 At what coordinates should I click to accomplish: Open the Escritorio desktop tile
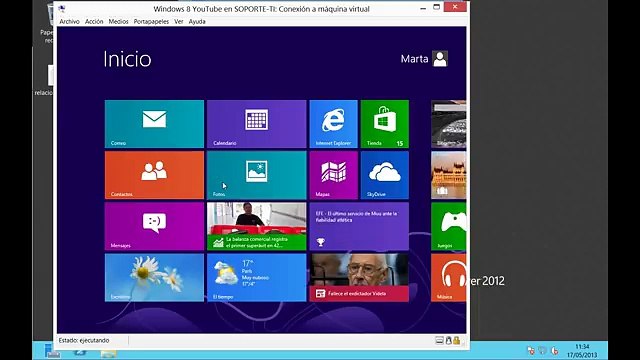pos(154,278)
